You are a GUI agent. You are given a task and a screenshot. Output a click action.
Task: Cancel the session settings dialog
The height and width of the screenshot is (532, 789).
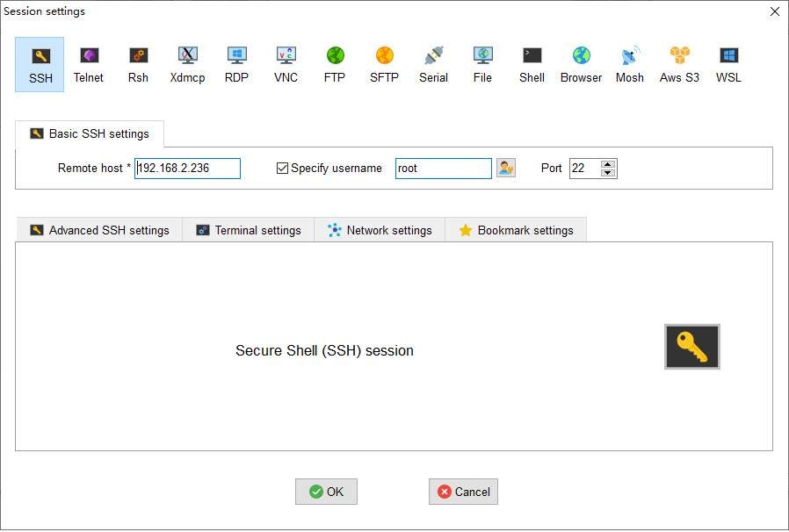coord(463,492)
